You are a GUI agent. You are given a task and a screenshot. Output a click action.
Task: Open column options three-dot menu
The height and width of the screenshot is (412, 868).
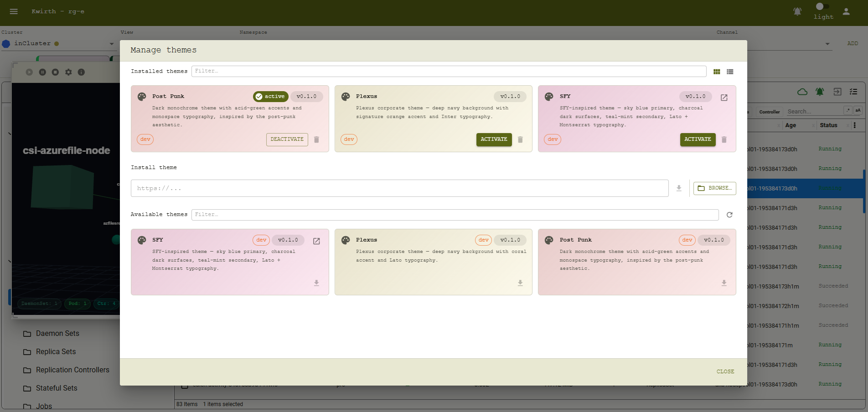click(x=855, y=125)
